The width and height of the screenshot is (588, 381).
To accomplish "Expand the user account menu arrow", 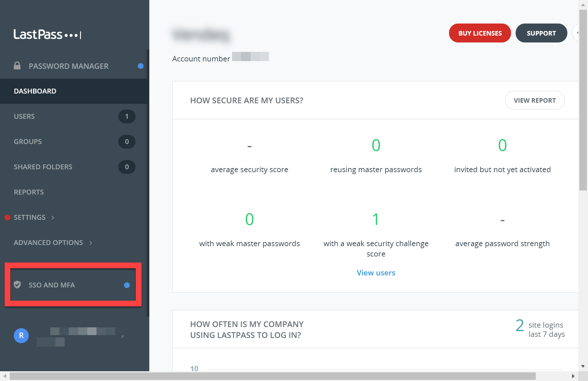I will (122, 336).
